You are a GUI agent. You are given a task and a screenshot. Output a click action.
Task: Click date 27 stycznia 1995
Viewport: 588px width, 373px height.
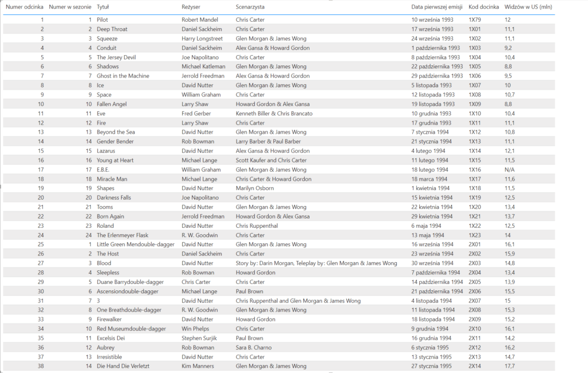tap(431, 366)
